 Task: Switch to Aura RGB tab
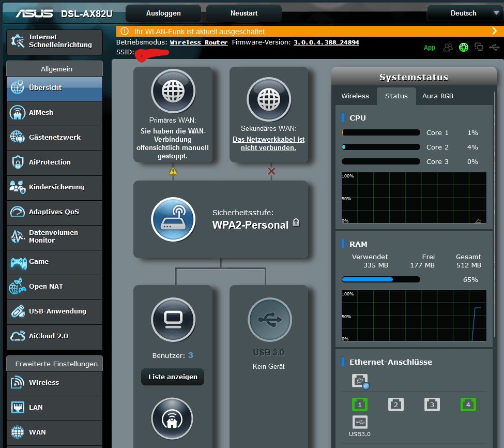point(437,96)
